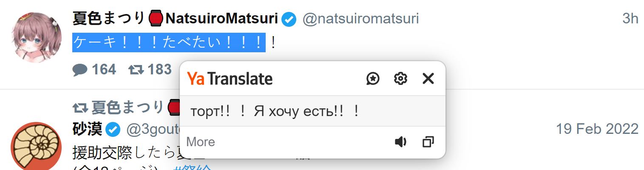Click the More link in the translation popup

tap(201, 142)
